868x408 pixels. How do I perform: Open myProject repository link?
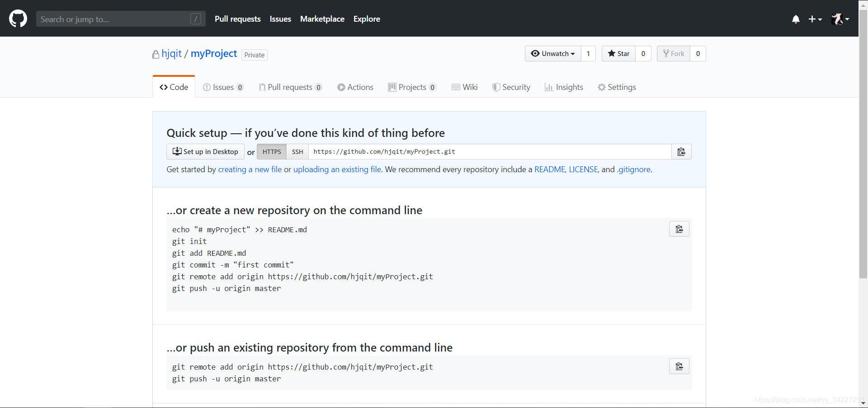click(214, 54)
